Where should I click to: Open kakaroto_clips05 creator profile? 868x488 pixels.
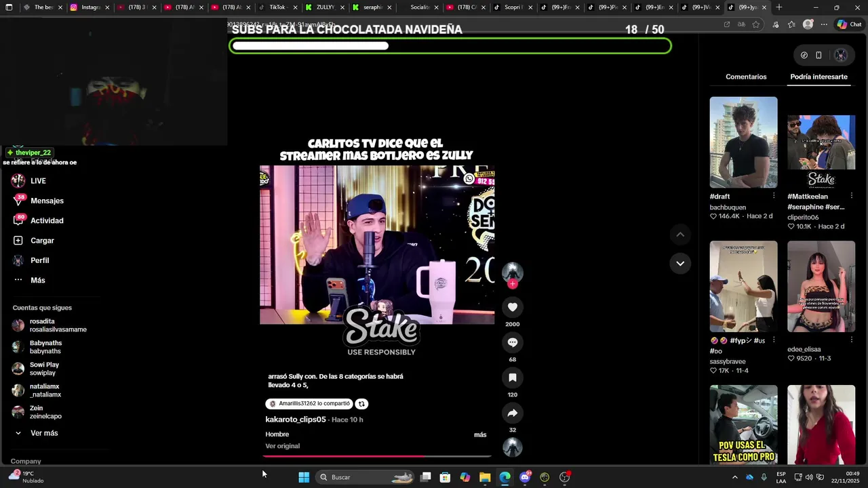point(296,420)
